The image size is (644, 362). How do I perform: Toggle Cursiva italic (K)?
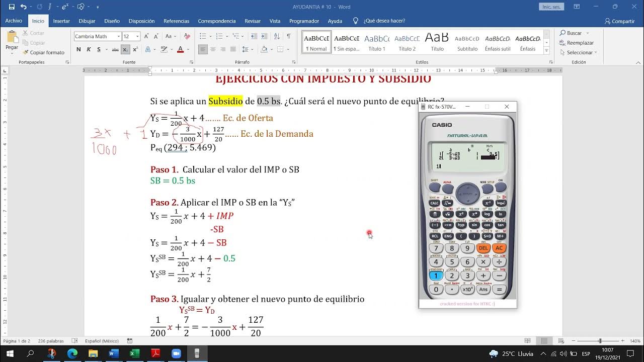point(89,49)
